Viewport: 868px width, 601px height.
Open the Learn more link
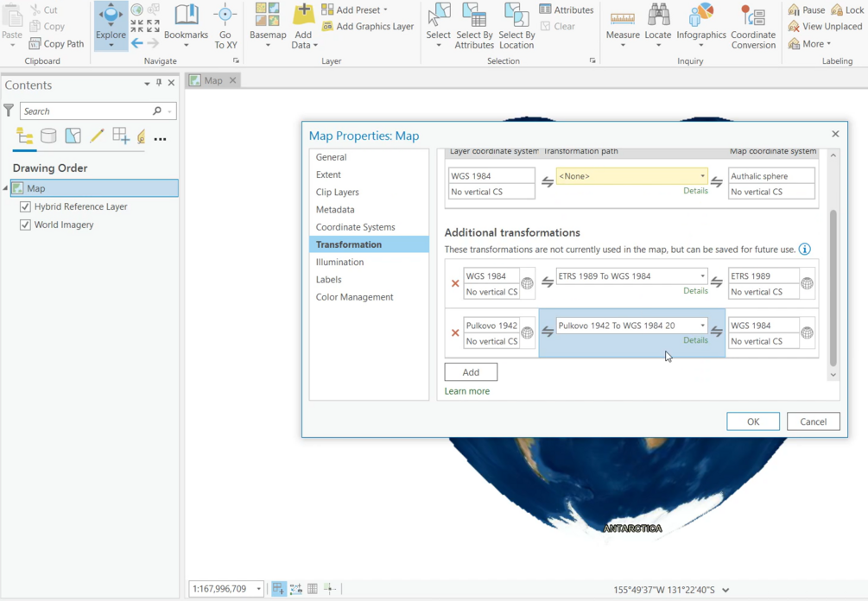click(x=466, y=390)
